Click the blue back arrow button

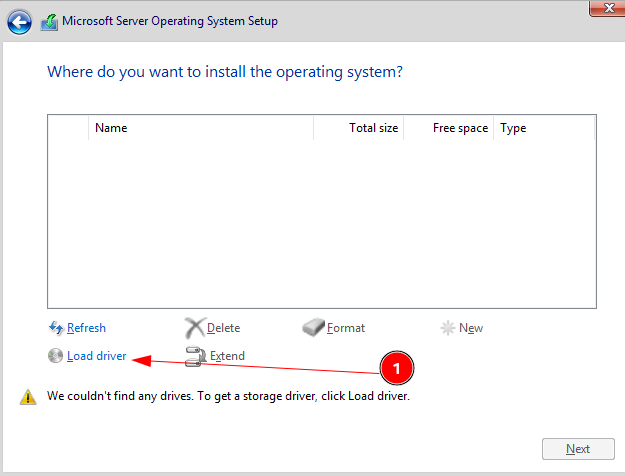click(19, 22)
